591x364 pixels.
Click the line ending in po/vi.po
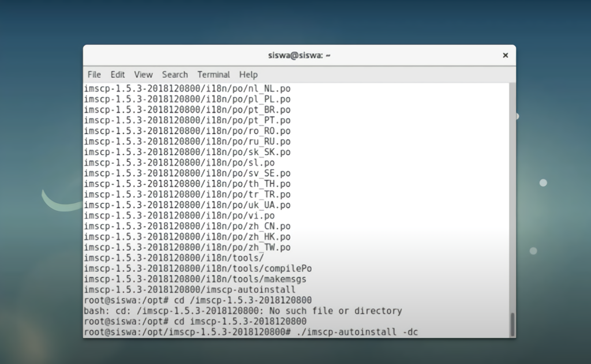tap(179, 216)
